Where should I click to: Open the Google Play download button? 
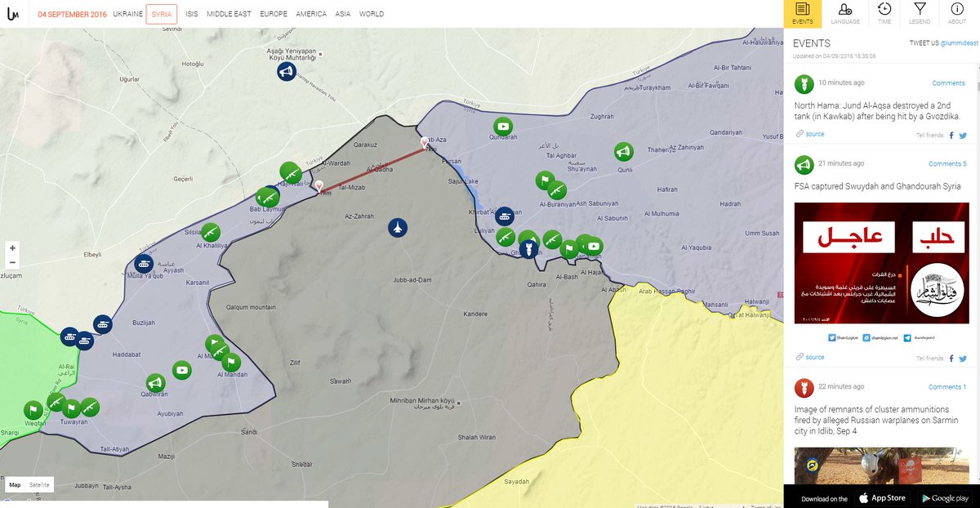pos(945,498)
